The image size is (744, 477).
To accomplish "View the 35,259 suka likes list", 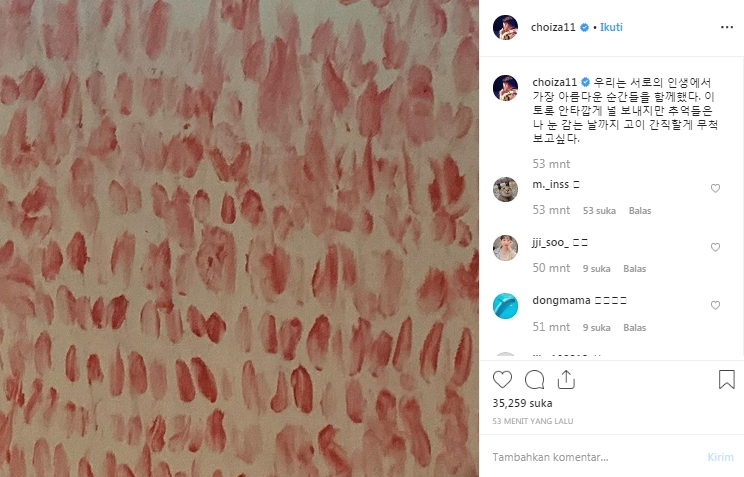I will [522, 403].
